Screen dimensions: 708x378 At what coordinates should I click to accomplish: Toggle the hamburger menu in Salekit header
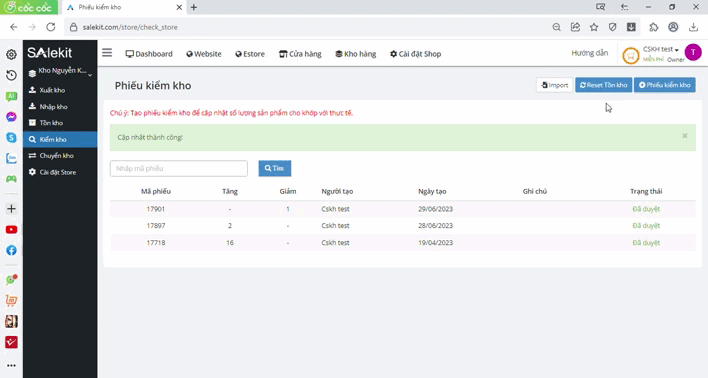(x=107, y=53)
